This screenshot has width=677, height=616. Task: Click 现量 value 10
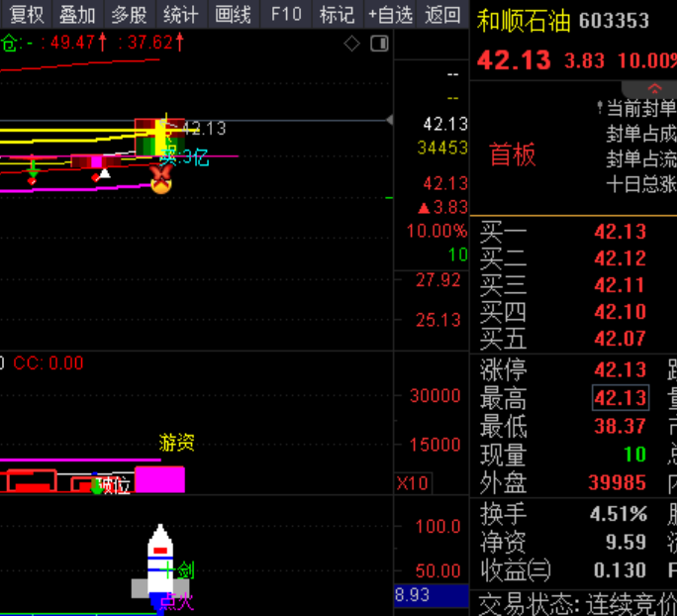pos(634,454)
